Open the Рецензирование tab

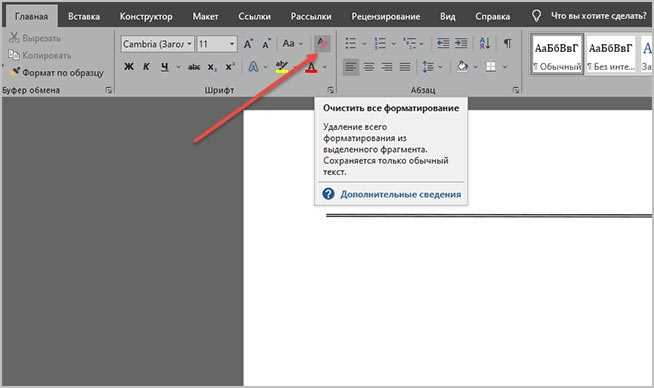[385, 16]
